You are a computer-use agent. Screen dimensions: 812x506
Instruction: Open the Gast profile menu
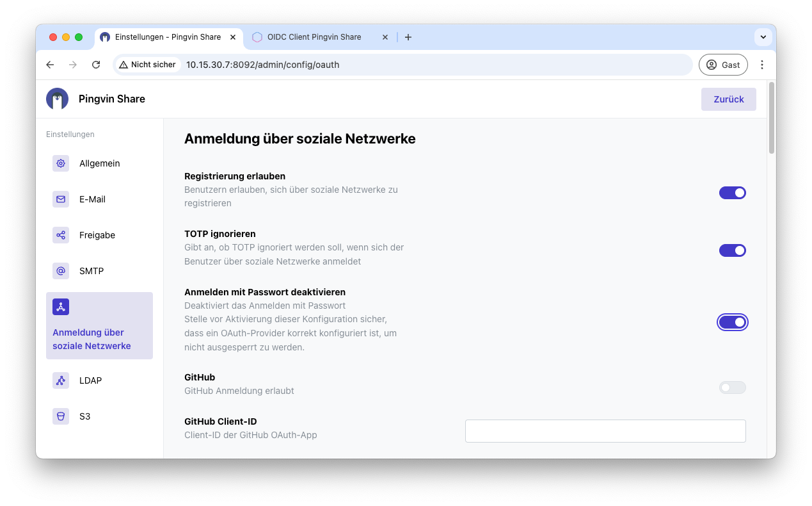(723, 65)
